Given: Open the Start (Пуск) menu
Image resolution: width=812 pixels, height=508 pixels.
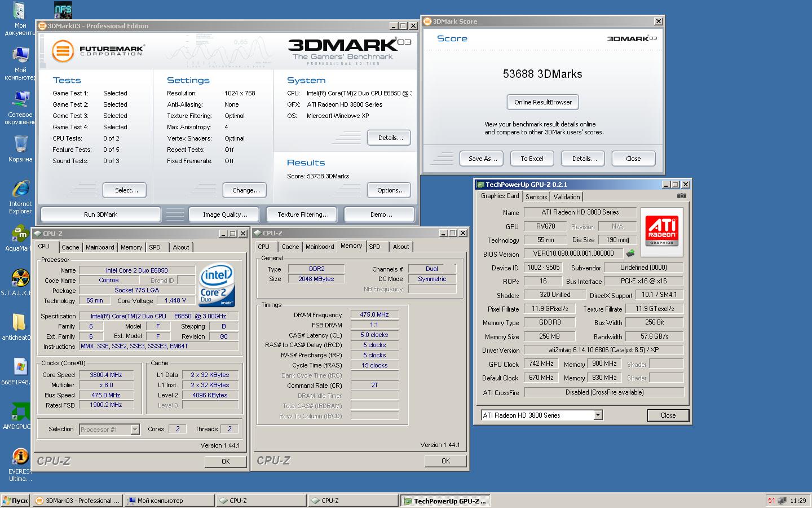Looking at the screenshot, I should [x=15, y=501].
